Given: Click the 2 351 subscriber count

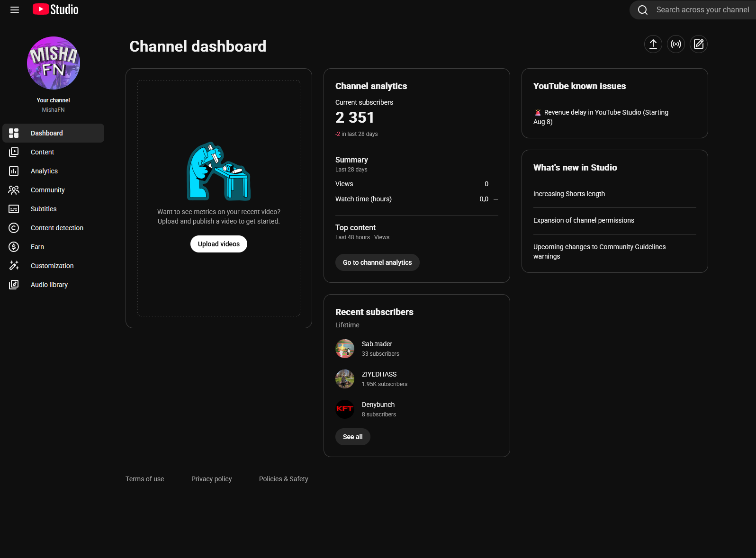Looking at the screenshot, I should coord(355,117).
